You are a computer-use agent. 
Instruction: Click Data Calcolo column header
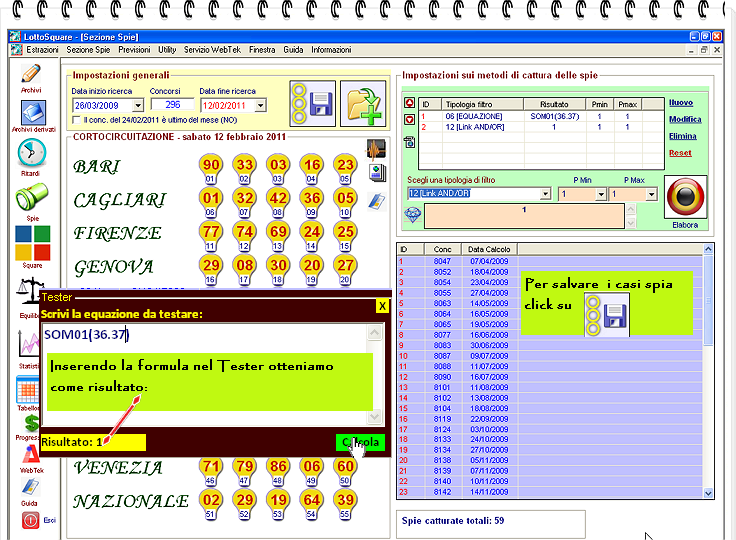(x=489, y=249)
